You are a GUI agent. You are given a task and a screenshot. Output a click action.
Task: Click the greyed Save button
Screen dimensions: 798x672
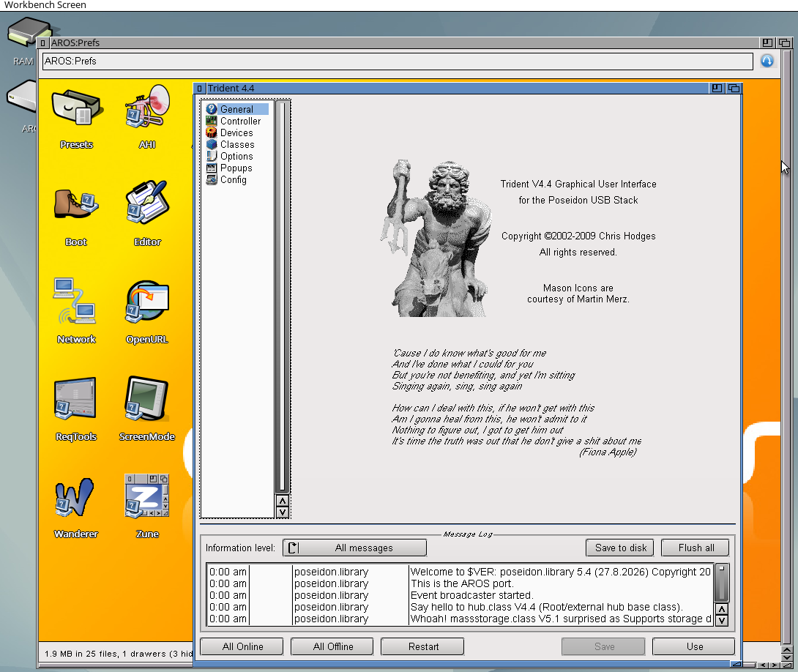[x=603, y=646]
